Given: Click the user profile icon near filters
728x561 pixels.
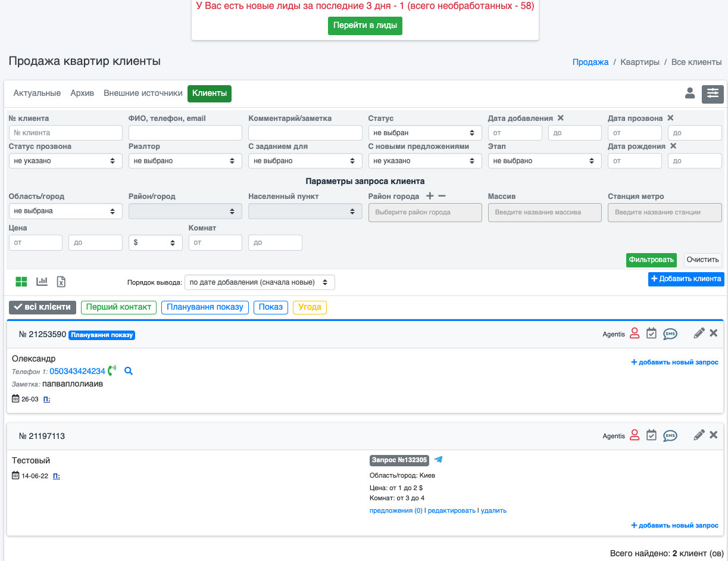Looking at the screenshot, I should 690,93.
